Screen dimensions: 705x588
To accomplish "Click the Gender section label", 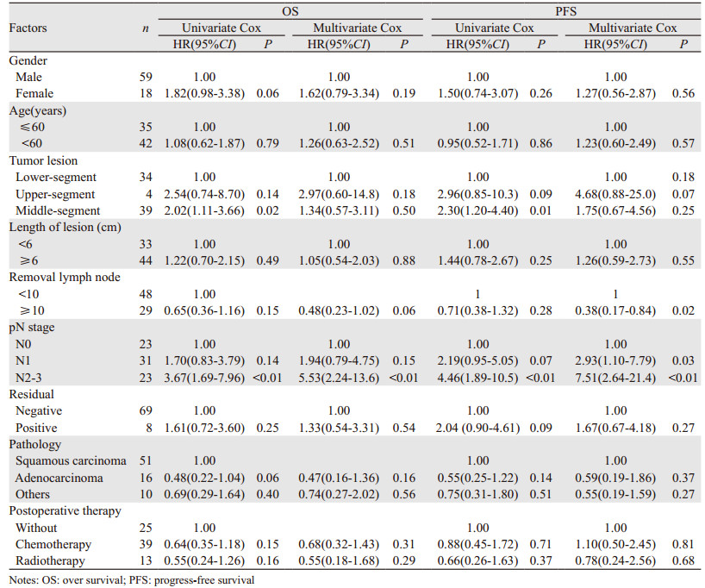I will pos(28,61).
